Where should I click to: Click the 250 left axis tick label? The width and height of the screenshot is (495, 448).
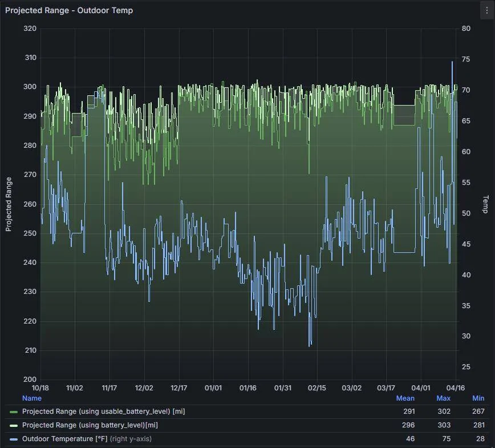point(30,233)
